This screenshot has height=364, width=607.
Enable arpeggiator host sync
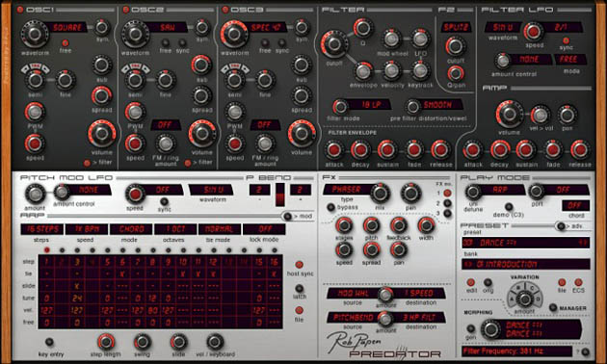[299, 265]
